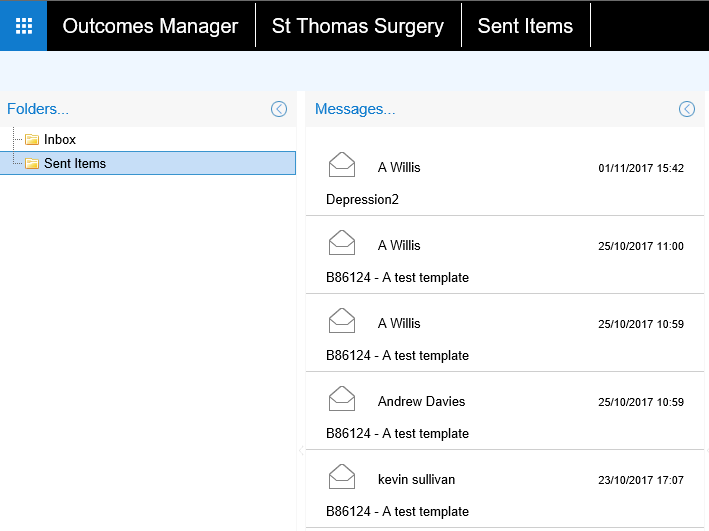This screenshot has height=531, width=709.
Task: Click Sent Items in top navigation bar
Action: [525, 26]
